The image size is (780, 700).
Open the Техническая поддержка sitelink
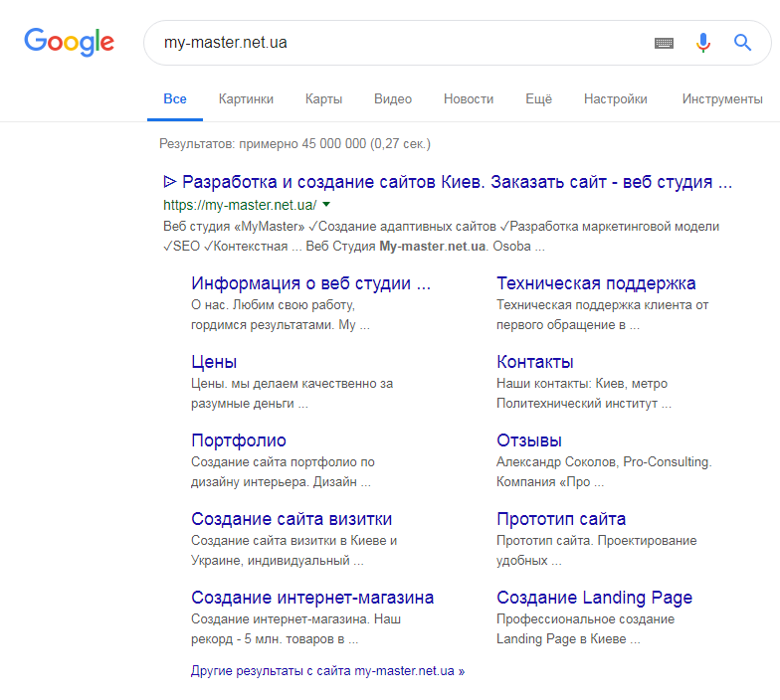[596, 283]
